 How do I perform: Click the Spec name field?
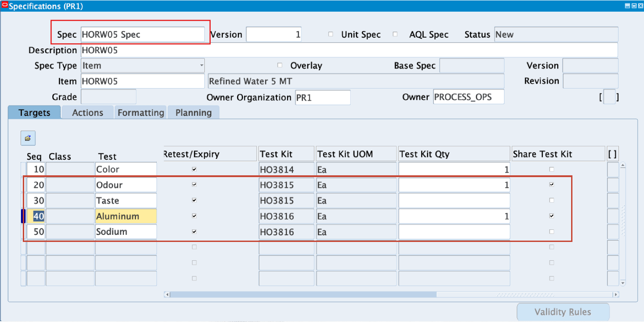click(x=143, y=34)
